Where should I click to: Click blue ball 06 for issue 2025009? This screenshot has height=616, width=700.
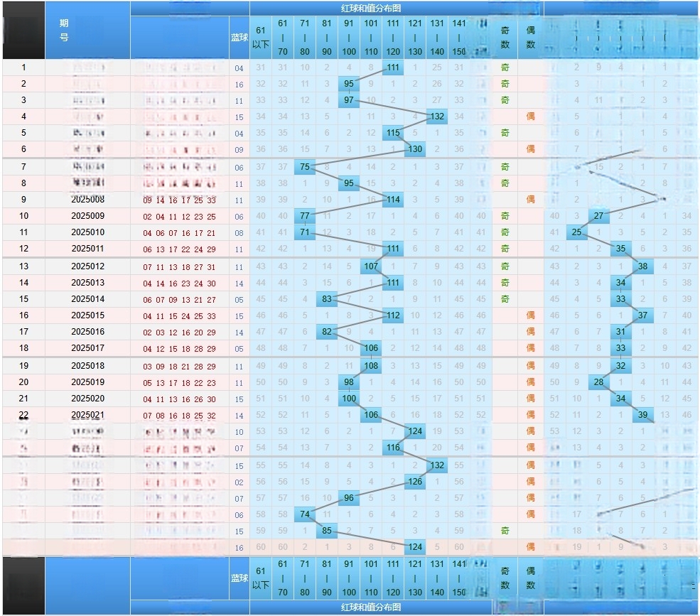[x=239, y=217]
